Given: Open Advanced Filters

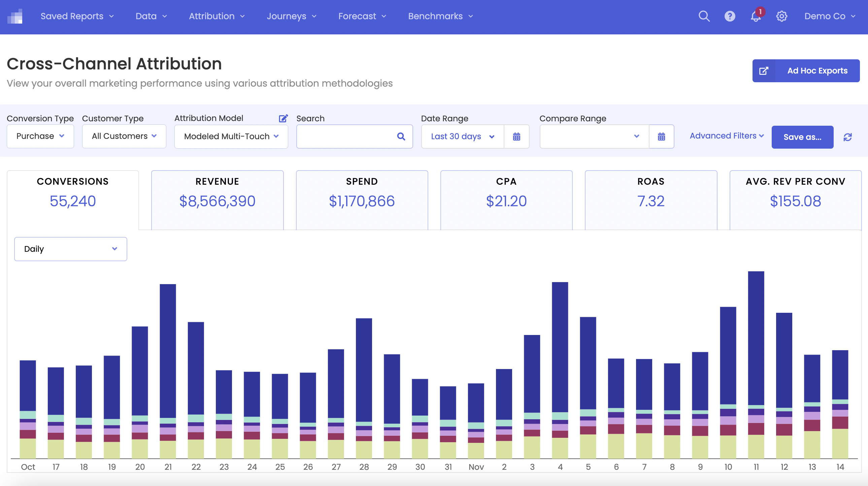Looking at the screenshot, I should click(x=727, y=135).
